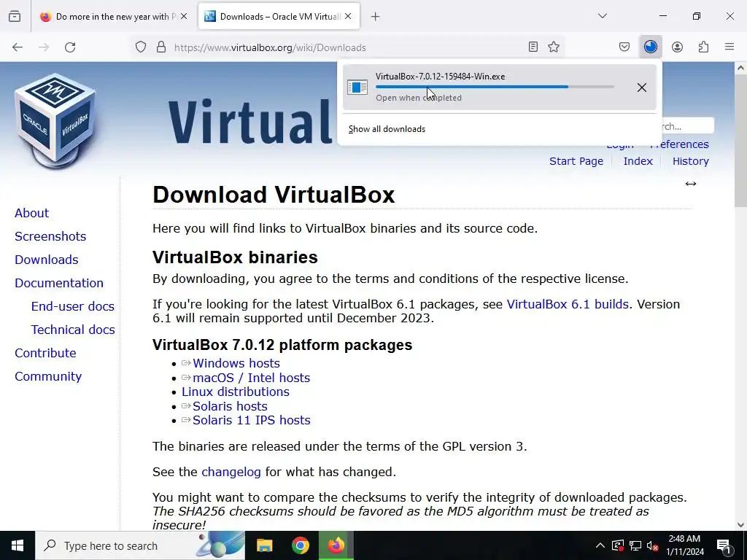Open Downloads sidebar link
747x560 pixels.
point(47,260)
